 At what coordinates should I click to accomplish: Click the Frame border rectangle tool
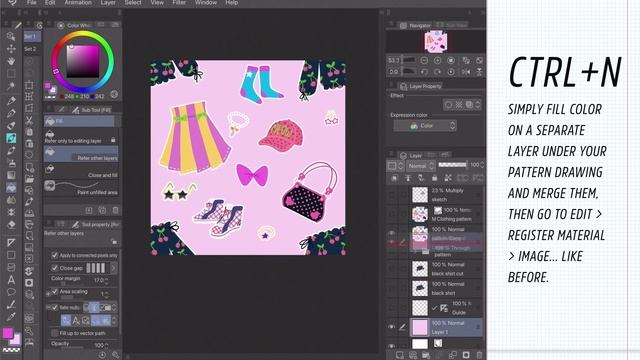click(11, 255)
